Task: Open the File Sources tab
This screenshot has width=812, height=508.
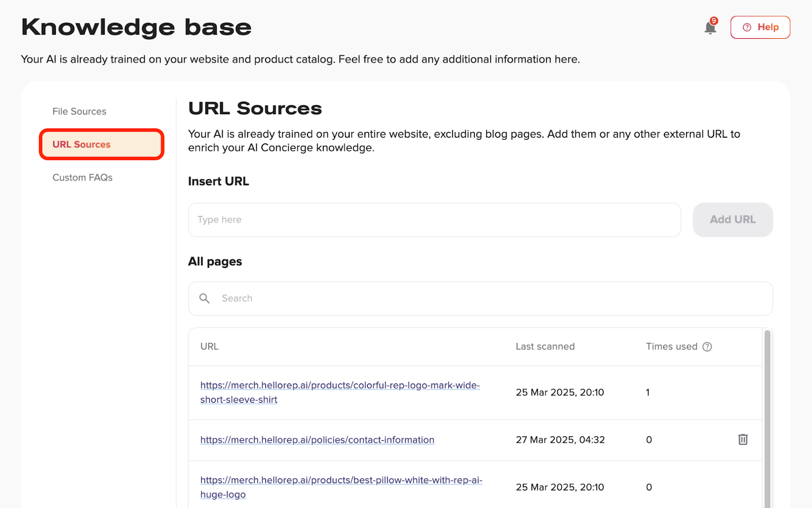Action: tap(80, 111)
